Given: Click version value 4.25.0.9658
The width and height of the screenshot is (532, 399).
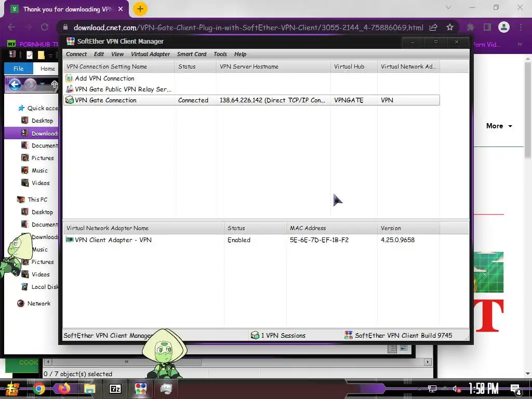Looking at the screenshot, I should coord(397,240).
